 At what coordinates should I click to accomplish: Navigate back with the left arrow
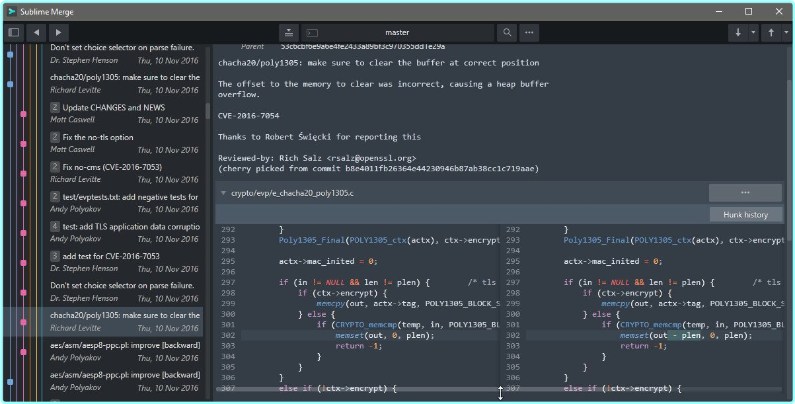37,32
